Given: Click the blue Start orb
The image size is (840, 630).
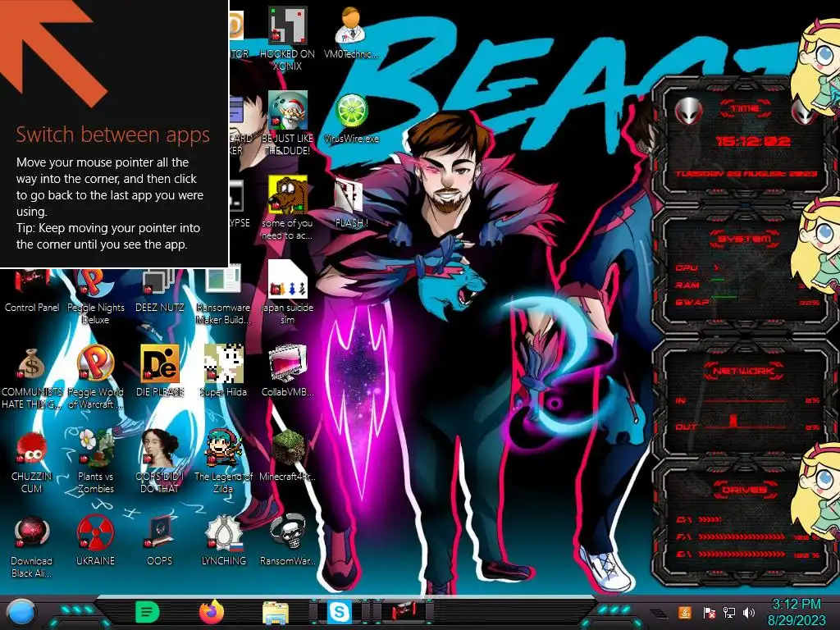Looking at the screenshot, I should coord(21,612).
